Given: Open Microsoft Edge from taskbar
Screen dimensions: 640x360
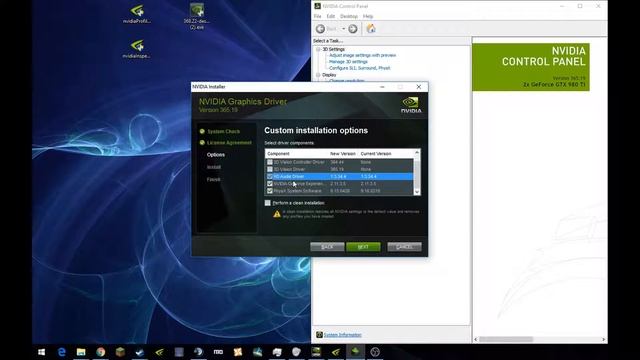Looking at the screenshot, I should point(62,352).
